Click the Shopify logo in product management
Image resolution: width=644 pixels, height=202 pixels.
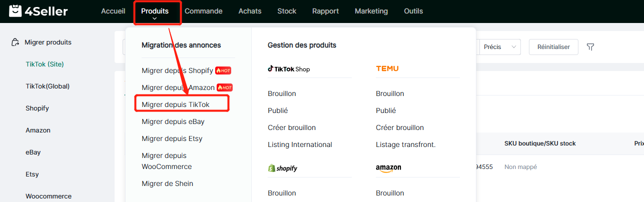[283, 168]
